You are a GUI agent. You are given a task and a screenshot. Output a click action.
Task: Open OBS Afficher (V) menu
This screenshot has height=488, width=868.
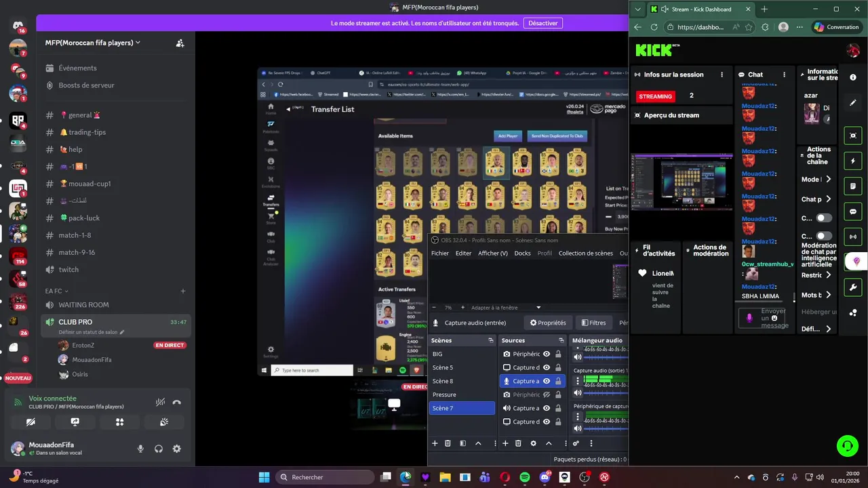coord(493,253)
